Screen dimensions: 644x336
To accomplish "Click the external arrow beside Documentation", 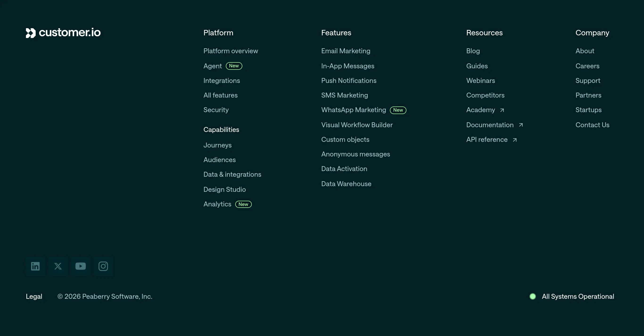I will click(x=521, y=125).
